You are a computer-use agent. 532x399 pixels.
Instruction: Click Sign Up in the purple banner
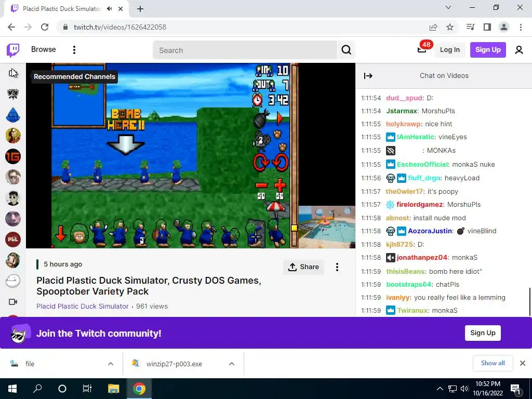[x=483, y=333]
